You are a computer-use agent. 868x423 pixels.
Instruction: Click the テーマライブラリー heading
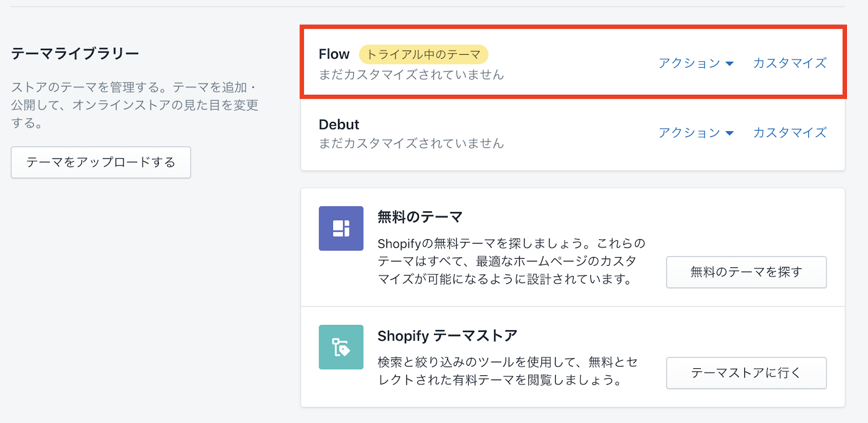(x=75, y=54)
